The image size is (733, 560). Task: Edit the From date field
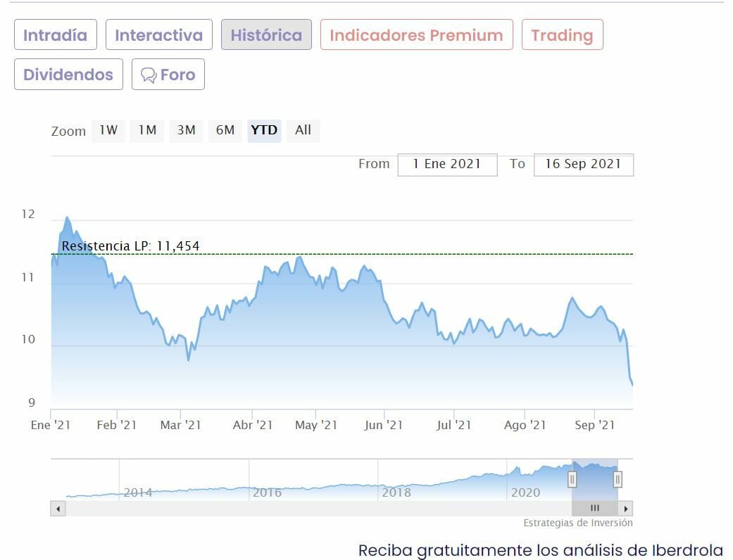[x=447, y=164]
